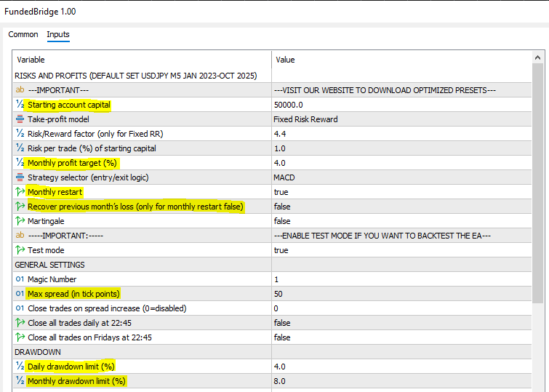Select the DRAWDOWN section row
This screenshot has width=549, height=392.
272,352
